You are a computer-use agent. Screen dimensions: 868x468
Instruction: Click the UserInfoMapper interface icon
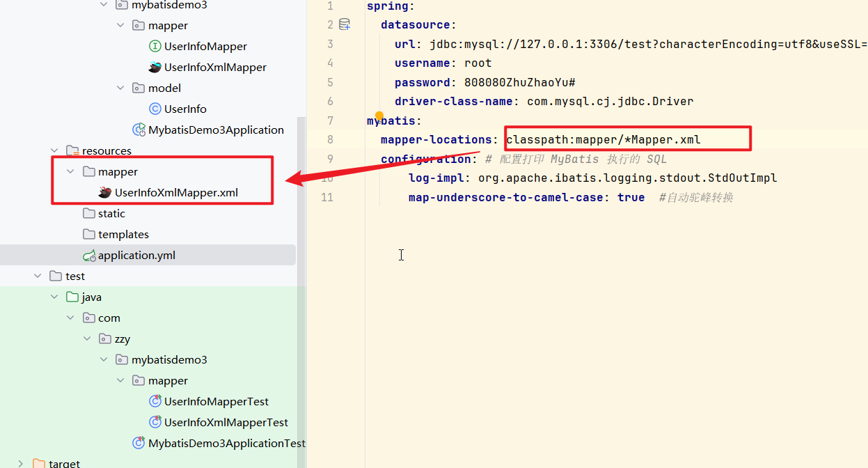(155, 47)
